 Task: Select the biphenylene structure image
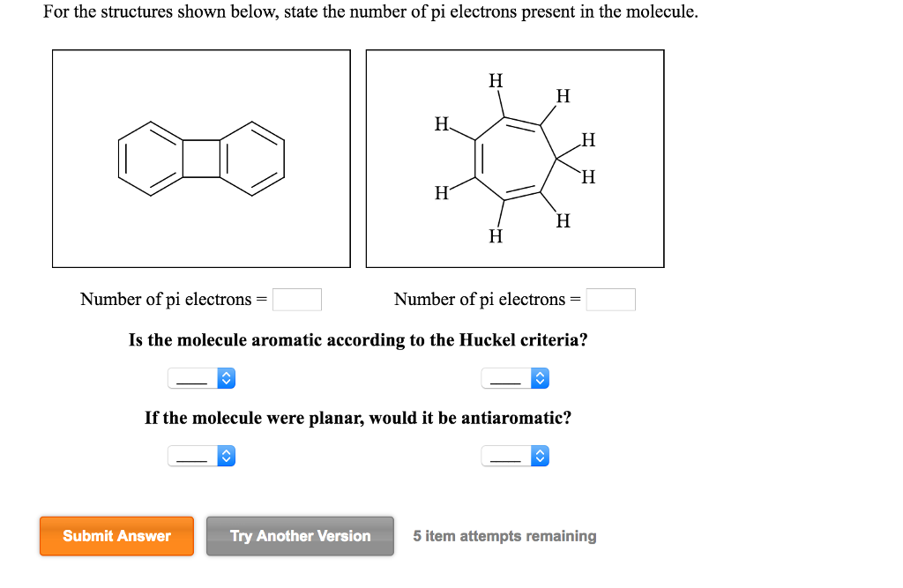[201, 159]
